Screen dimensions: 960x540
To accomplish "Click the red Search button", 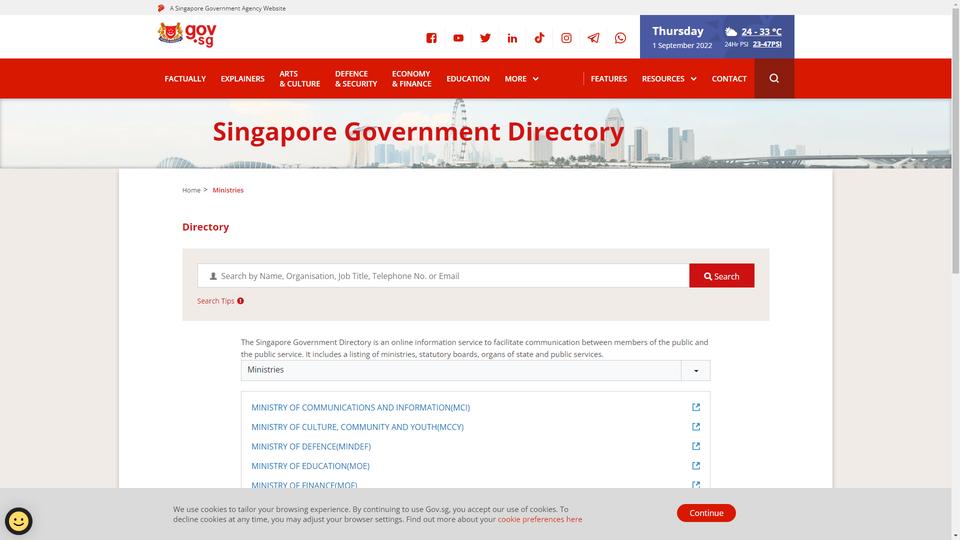I will pos(721,276).
